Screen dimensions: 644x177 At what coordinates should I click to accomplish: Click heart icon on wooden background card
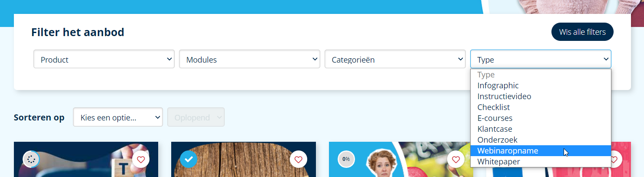point(298,160)
